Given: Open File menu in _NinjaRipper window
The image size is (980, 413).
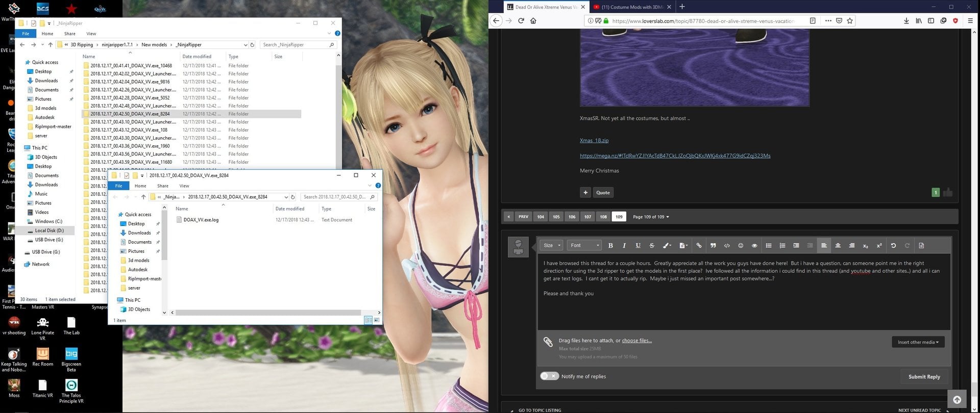Looking at the screenshot, I should point(26,34).
